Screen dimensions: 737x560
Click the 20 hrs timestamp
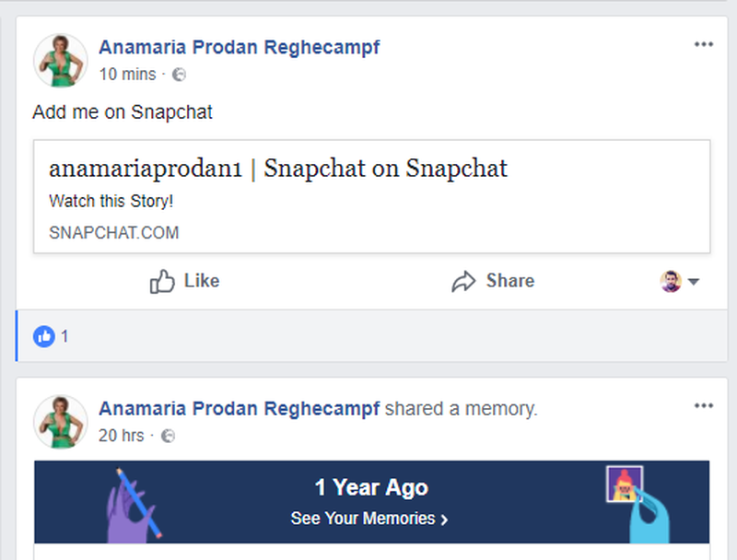tap(121, 436)
